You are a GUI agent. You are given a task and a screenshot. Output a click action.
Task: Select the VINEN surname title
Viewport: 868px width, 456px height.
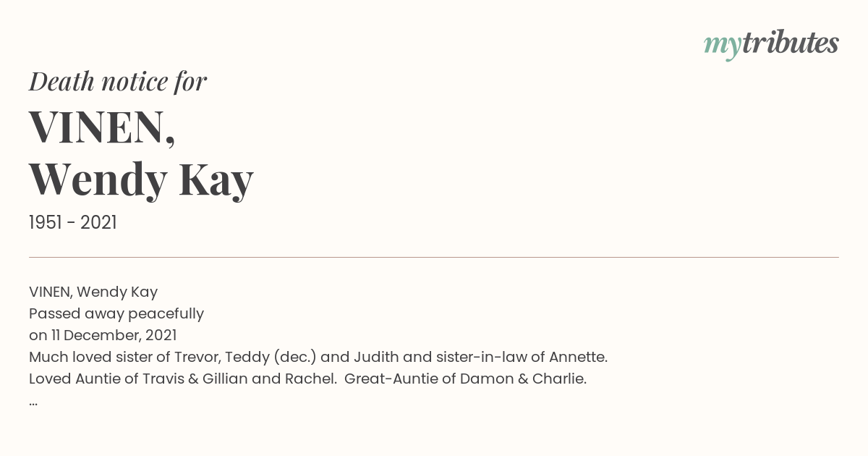97,127
